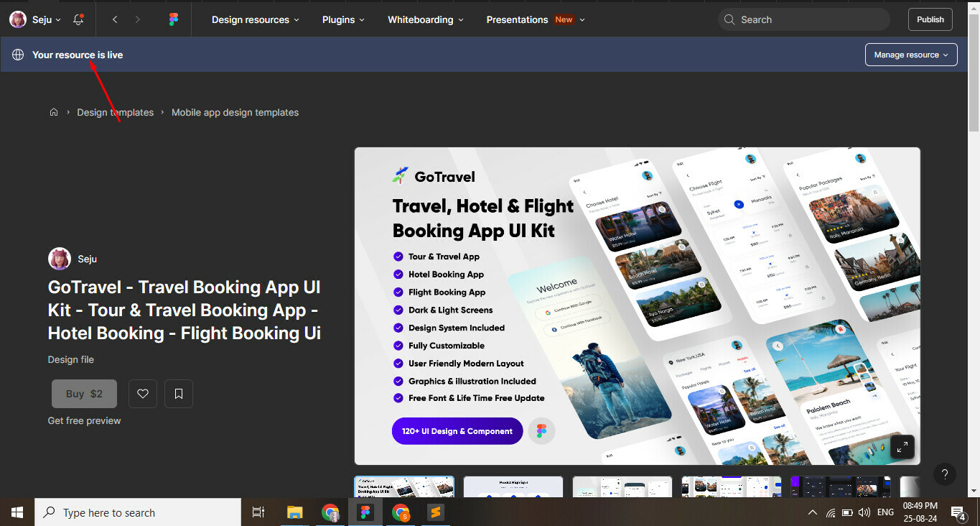Click the breadcrumb home icon

[x=54, y=112]
